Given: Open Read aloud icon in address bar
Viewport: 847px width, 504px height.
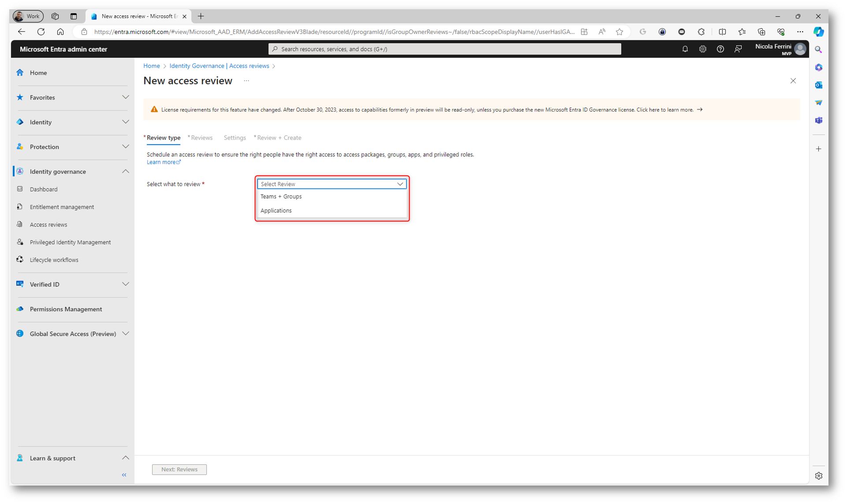Looking at the screenshot, I should tap(602, 32).
